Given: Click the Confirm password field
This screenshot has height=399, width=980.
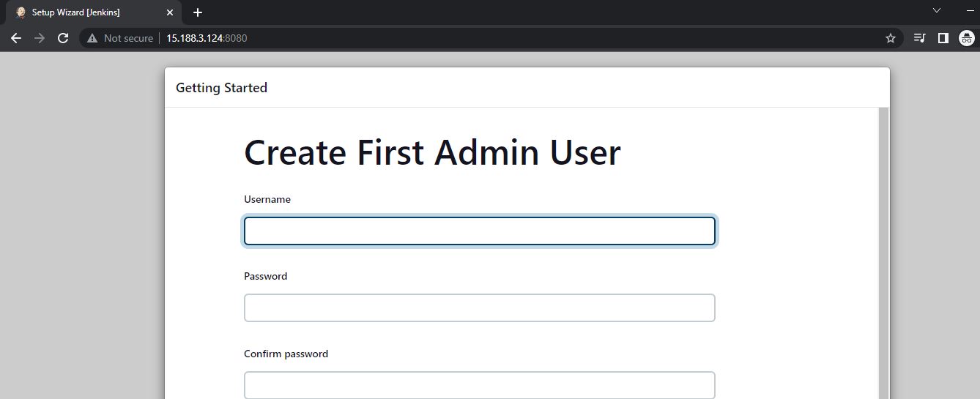Looking at the screenshot, I should [x=479, y=385].
